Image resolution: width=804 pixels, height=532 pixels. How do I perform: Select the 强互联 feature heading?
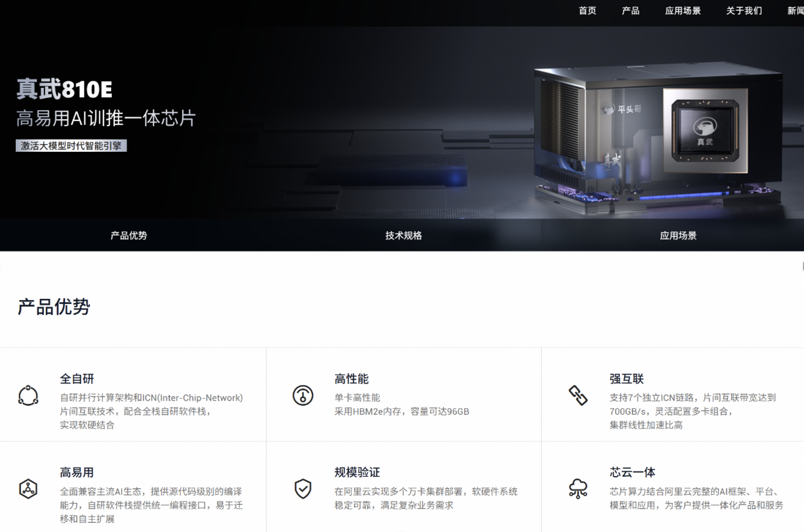pos(626,379)
